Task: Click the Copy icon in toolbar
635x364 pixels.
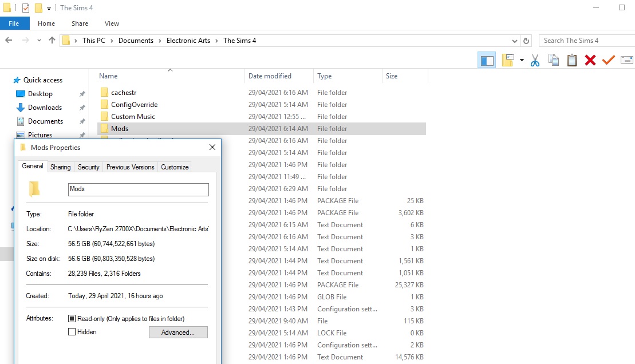Action: (x=554, y=60)
